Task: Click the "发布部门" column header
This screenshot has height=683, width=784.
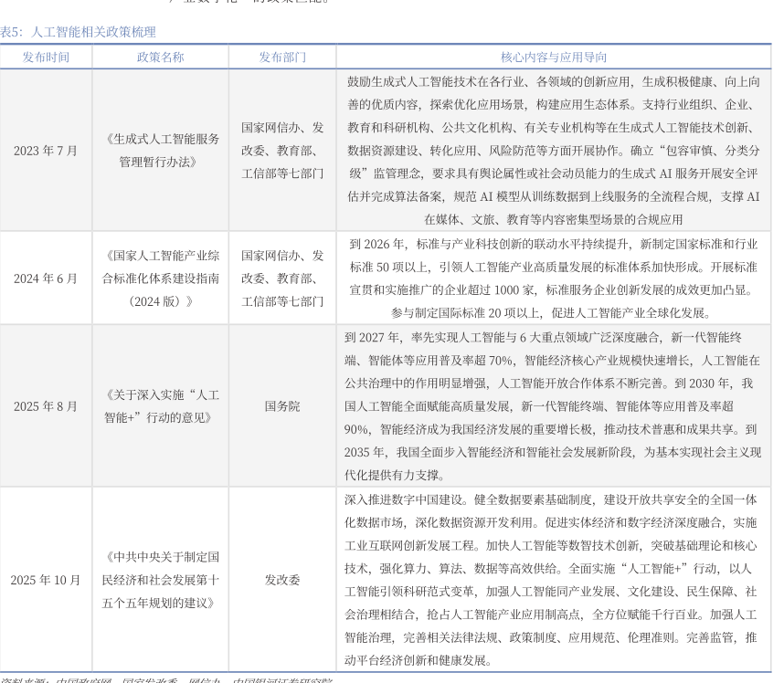Action: click(x=282, y=57)
